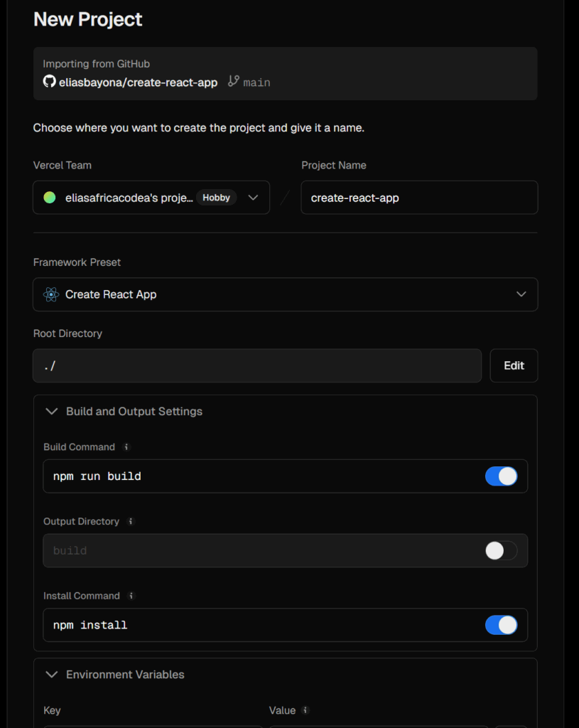This screenshot has height=728, width=579.
Task: Click the info icon beside Value label
Action: (x=305, y=710)
